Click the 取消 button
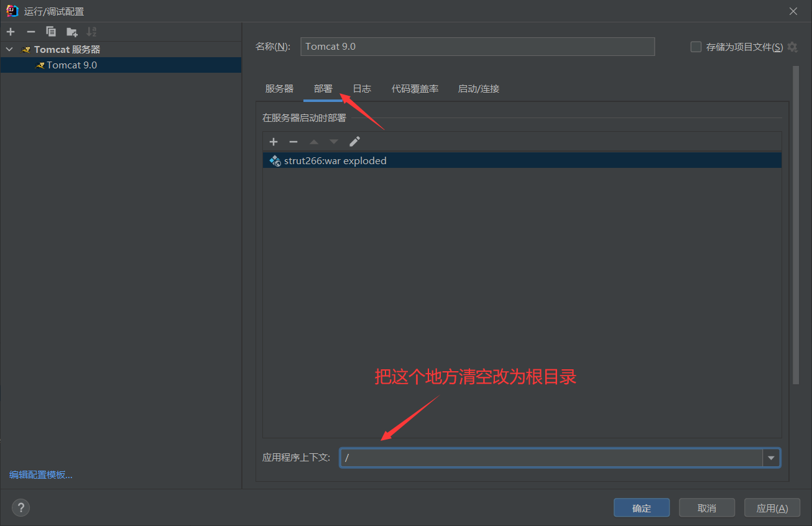Viewport: 812px width, 526px height. click(707, 508)
